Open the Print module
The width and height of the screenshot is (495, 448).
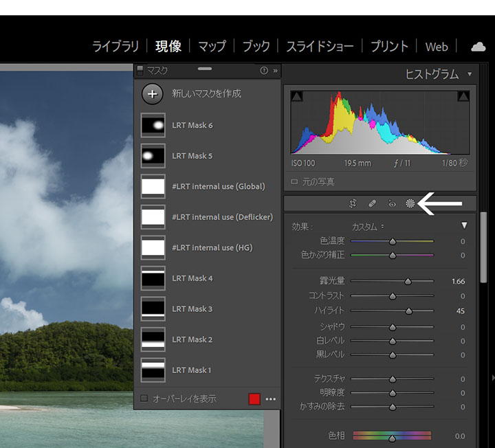389,46
